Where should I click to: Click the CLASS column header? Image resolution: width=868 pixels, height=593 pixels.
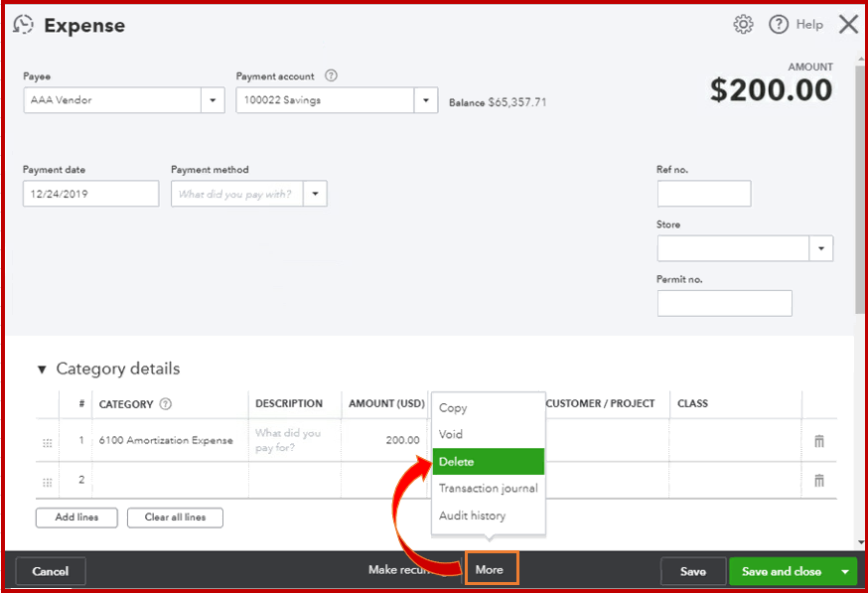(692, 403)
